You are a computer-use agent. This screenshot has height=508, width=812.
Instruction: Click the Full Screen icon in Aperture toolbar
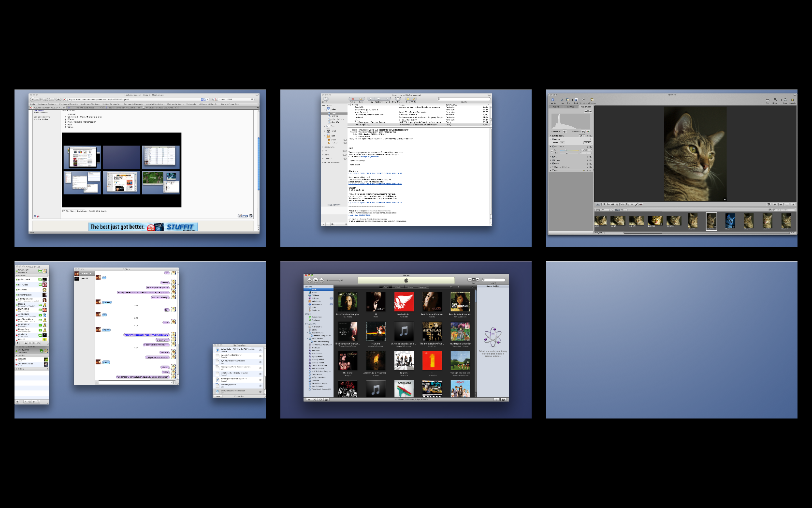tap(775, 100)
